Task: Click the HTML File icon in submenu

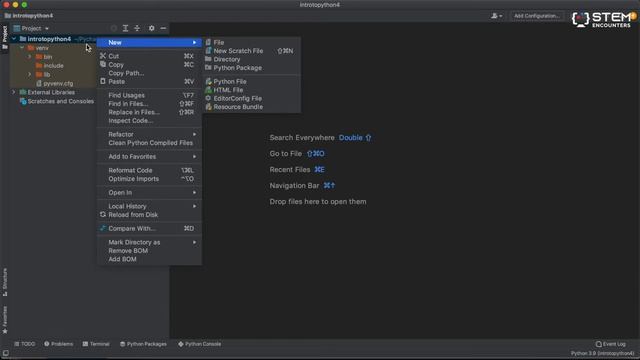Action: tap(209, 90)
